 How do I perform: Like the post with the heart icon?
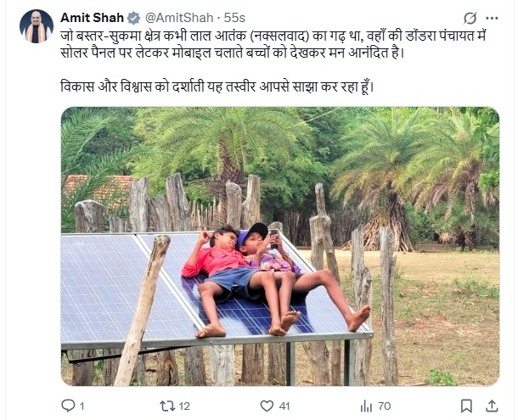(x=267, y=406)
